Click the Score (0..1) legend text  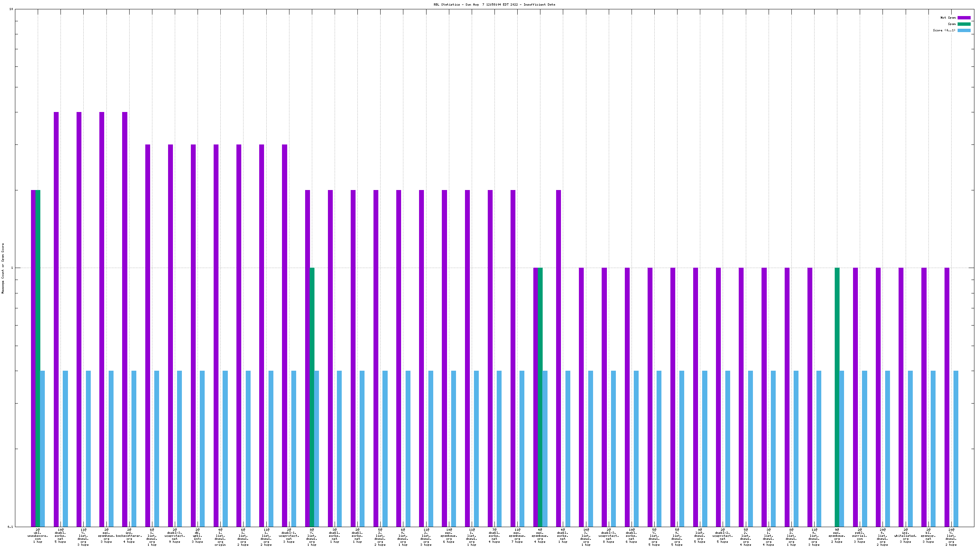pos(944,30)
